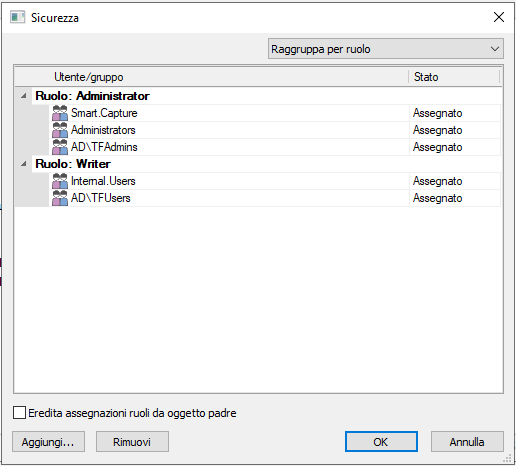Sort by the Utente/gruppo column header
This screenshot has width=516, height=466.
[x=212, y=77]
